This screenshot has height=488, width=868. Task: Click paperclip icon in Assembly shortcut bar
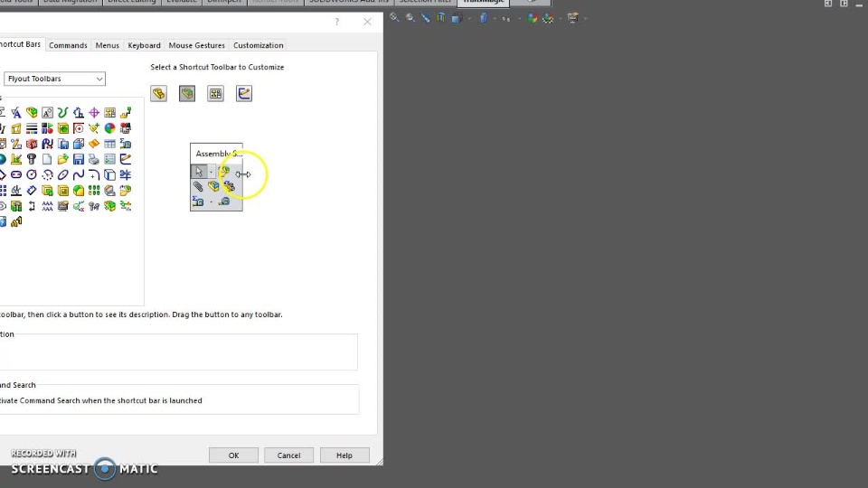click(198, 186)
